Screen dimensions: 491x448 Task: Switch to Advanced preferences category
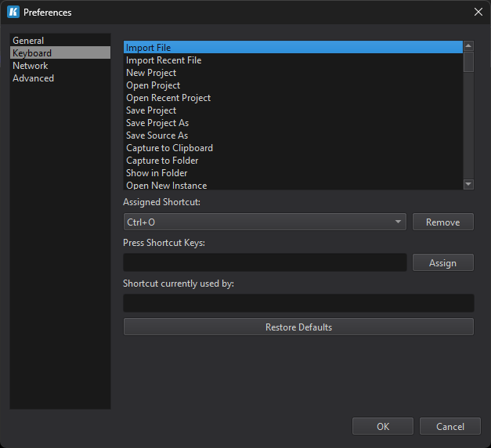click(x=34, y=78)
